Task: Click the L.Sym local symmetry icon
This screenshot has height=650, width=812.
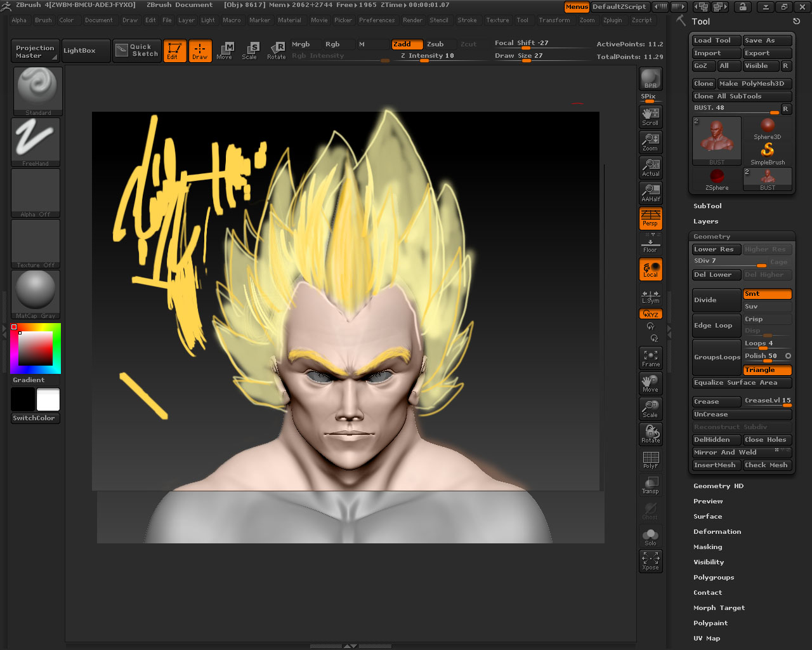Action: (x=650, y=296)
